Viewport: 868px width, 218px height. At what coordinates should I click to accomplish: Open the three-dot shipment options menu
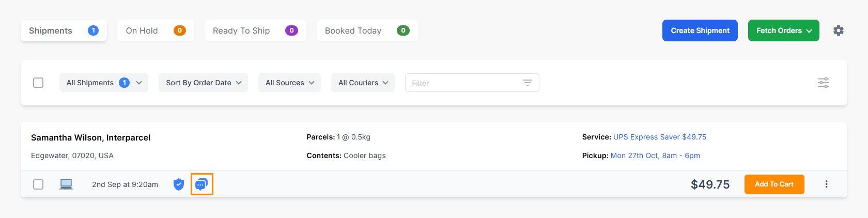click(826, 184)
